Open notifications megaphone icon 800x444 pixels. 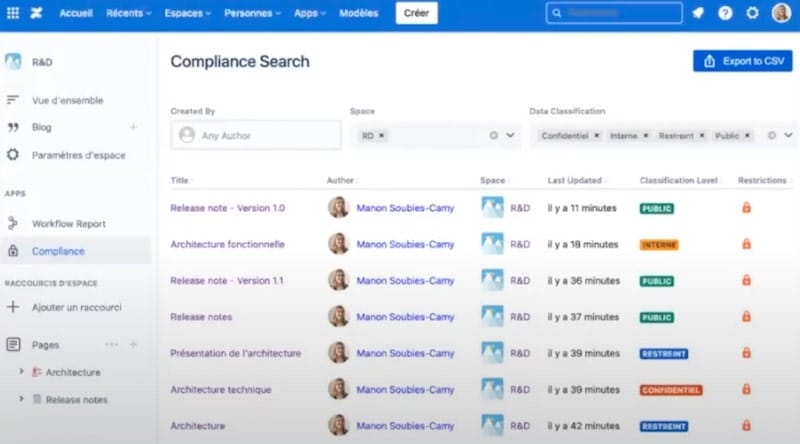point(698,13)
